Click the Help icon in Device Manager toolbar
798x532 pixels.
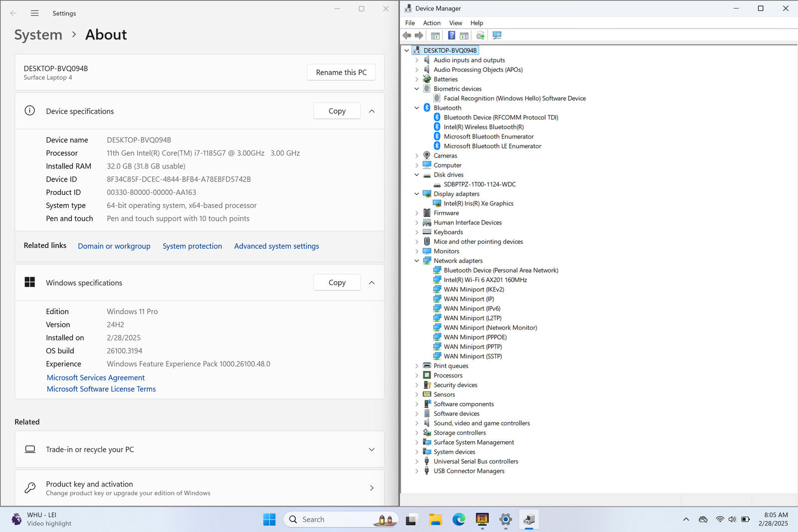(x=451, y=35)
